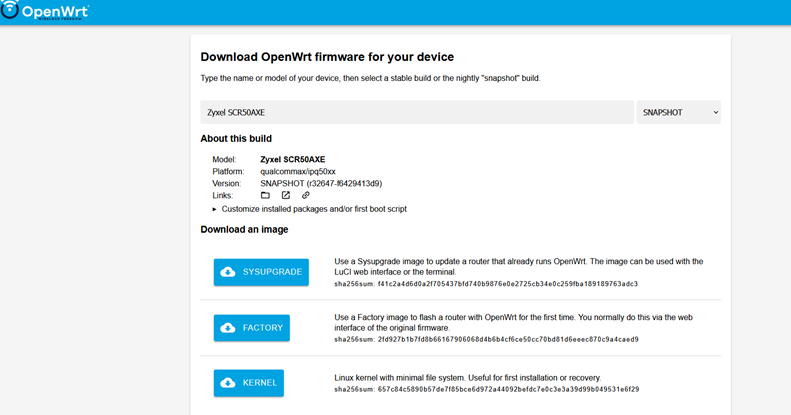Click the Kernel 'minimal file system' description
This screenshot has height=415, width=791.
[x=468, y=378]
